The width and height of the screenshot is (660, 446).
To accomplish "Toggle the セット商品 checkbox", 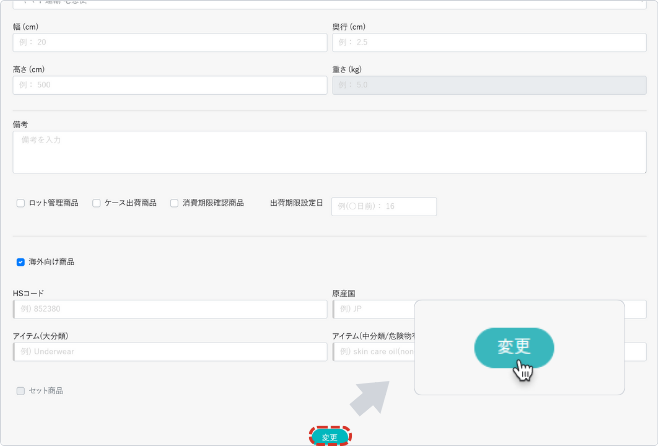I will (x=21, y=391).
